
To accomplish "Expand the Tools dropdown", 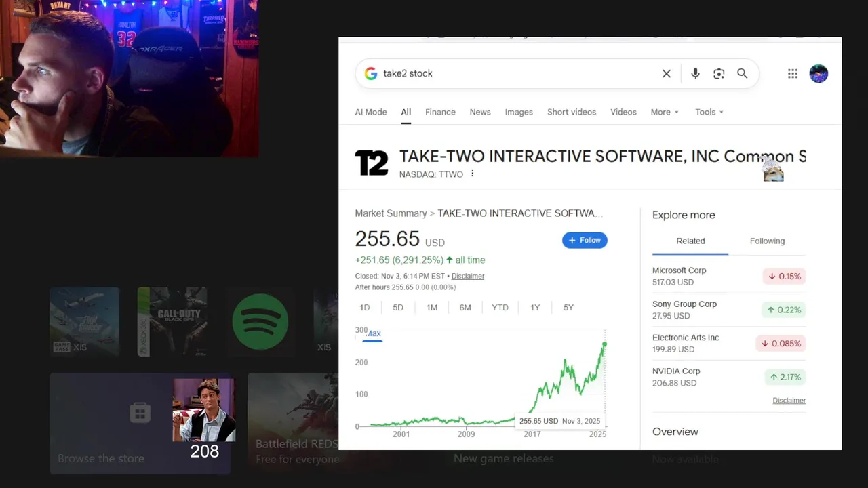I will [709, 112].
